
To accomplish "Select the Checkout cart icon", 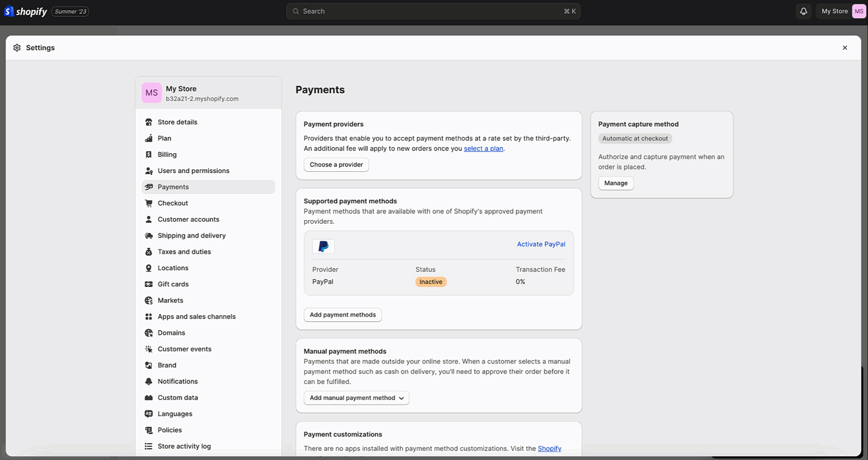I will (148, 203).
